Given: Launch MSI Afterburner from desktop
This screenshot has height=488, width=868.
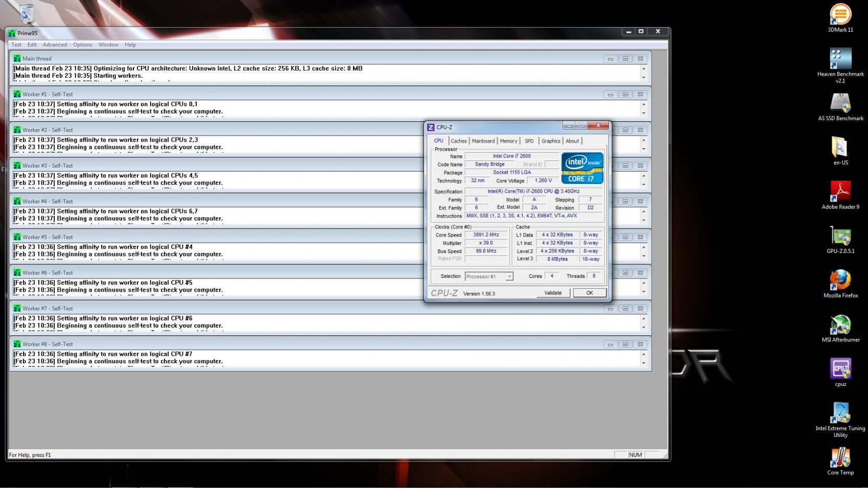Looking at the screenshot, I should pos(840,325).
